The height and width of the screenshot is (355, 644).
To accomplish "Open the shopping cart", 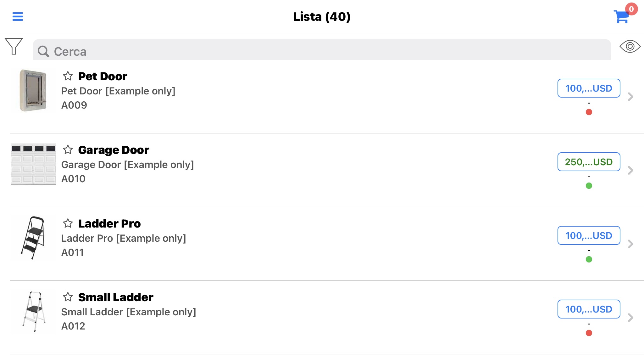I will point(621,17).
